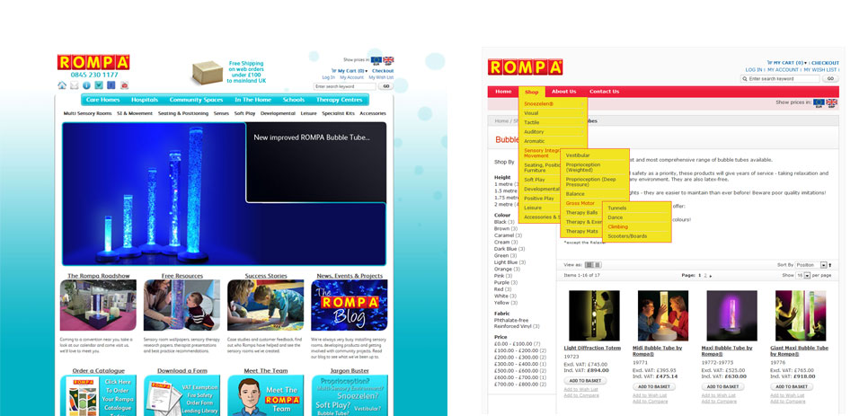The height and width of the screenshot is (416, 868).
Task: Select the EUR flag in left page header
Action: pos(376,60)
